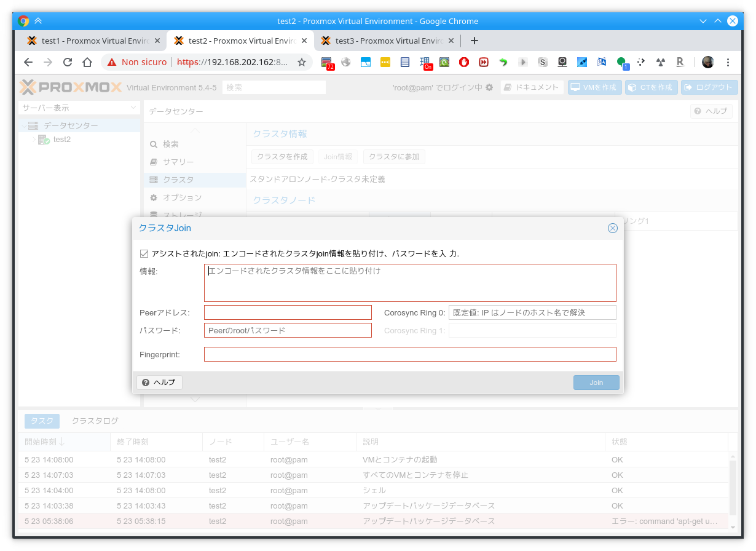Viewport: 756px width, 551px height.
Task: Click the browser back arrow
Action: (28, 62)
